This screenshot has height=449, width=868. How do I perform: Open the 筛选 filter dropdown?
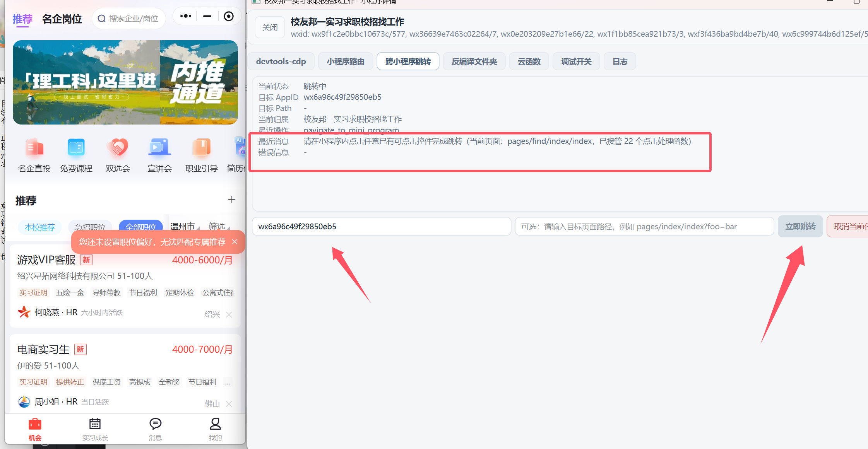coord(219,227)
